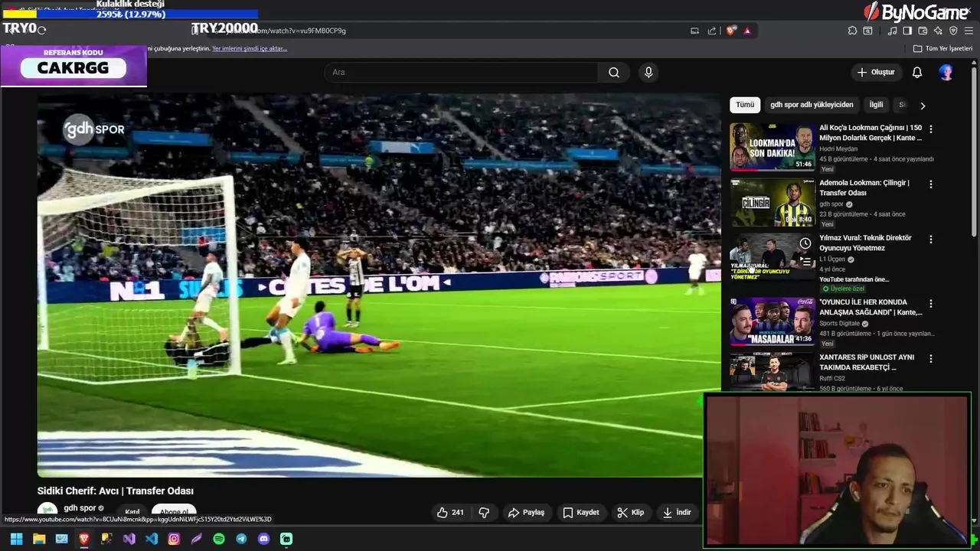Open the Çilingir video thumbnail
The height and width of the screenshot is (551, 980).
point(772,202)
